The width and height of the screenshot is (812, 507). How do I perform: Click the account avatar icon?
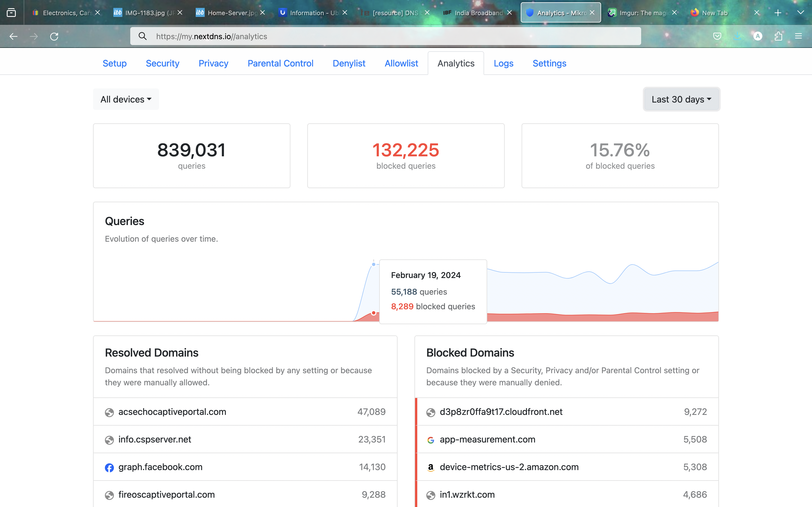[x=758, y=36]
